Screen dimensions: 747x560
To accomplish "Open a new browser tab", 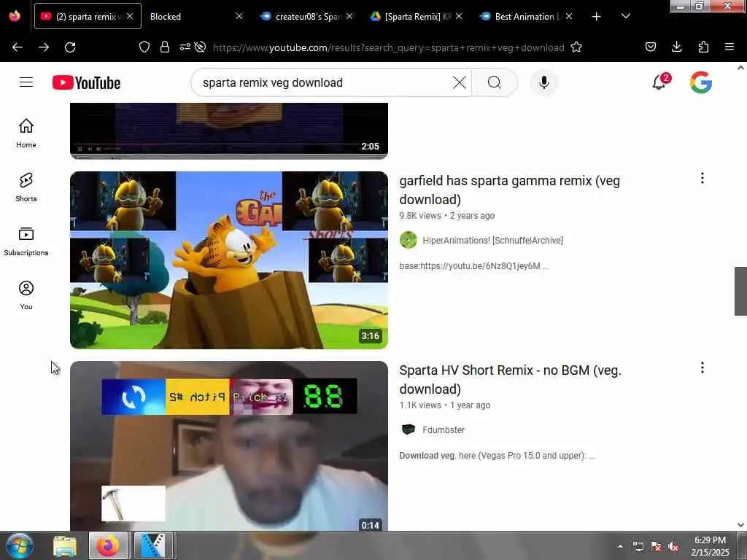I will pos(596,17).
